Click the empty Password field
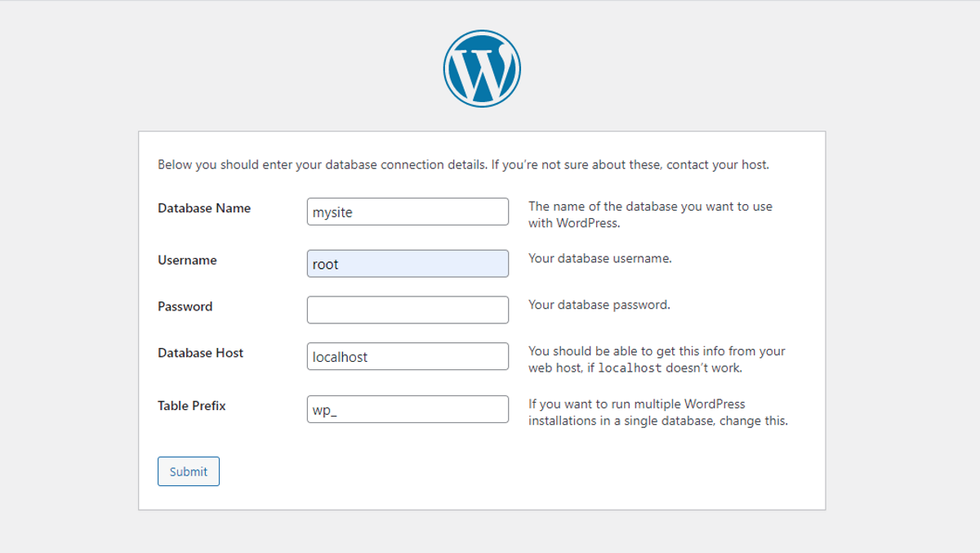 click(407, 310)
